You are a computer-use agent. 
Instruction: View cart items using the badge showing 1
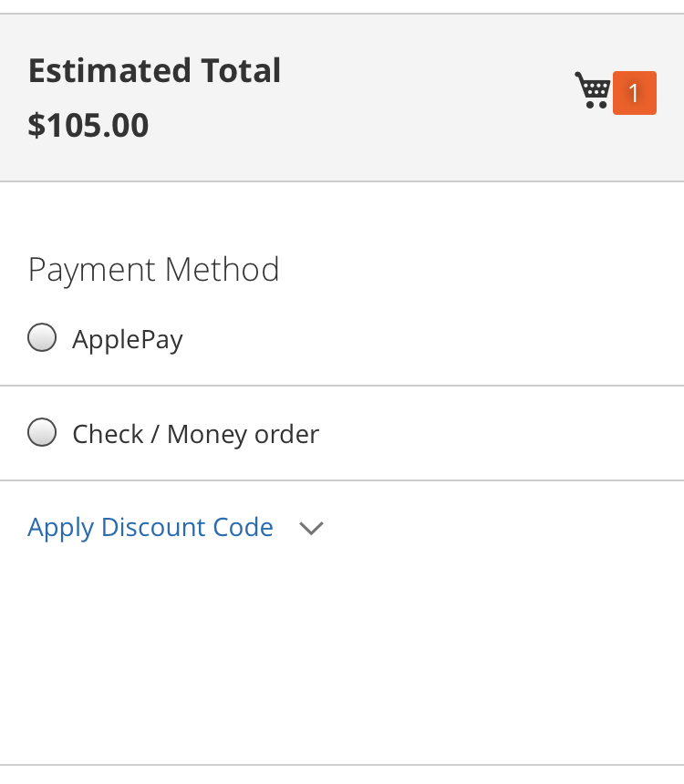(635, 93)
